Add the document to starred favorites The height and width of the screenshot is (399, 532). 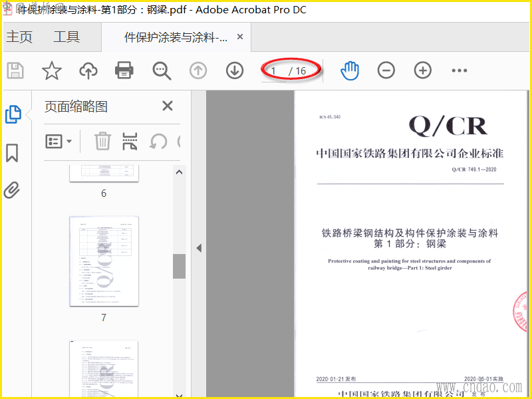click(x=52, y=70)
